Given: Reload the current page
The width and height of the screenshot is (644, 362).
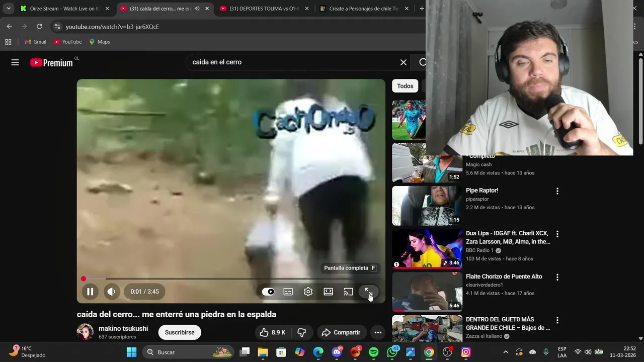Looking at the screenshot, I should (x=39, y=27).
